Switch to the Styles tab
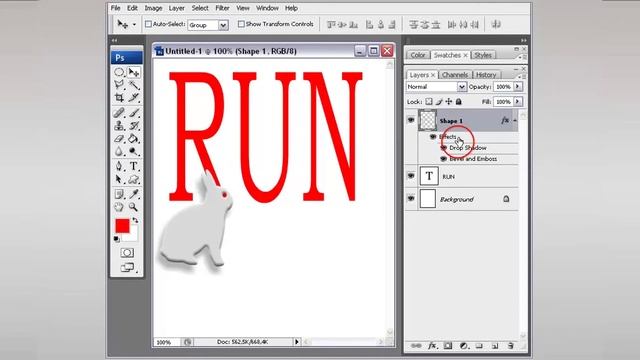640x360 pixels. tap(483, 55)
